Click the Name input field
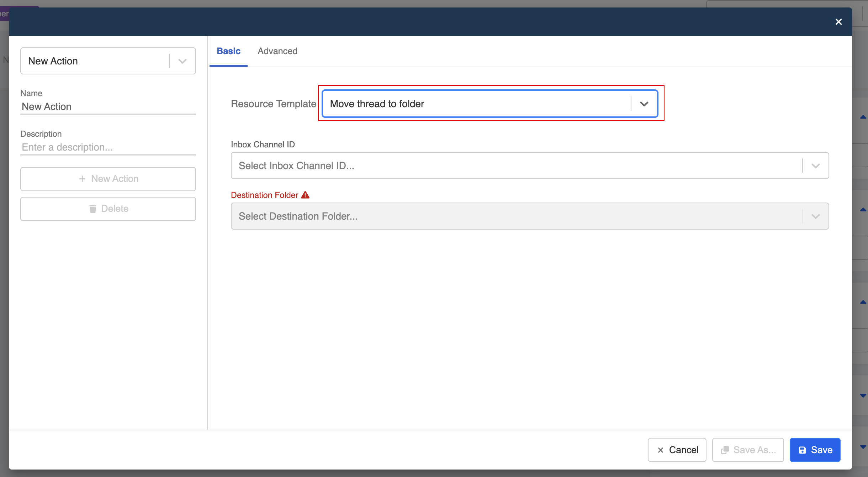Image resolution: width=868 pixels, height=477 pixels. [x=108, y=107]
